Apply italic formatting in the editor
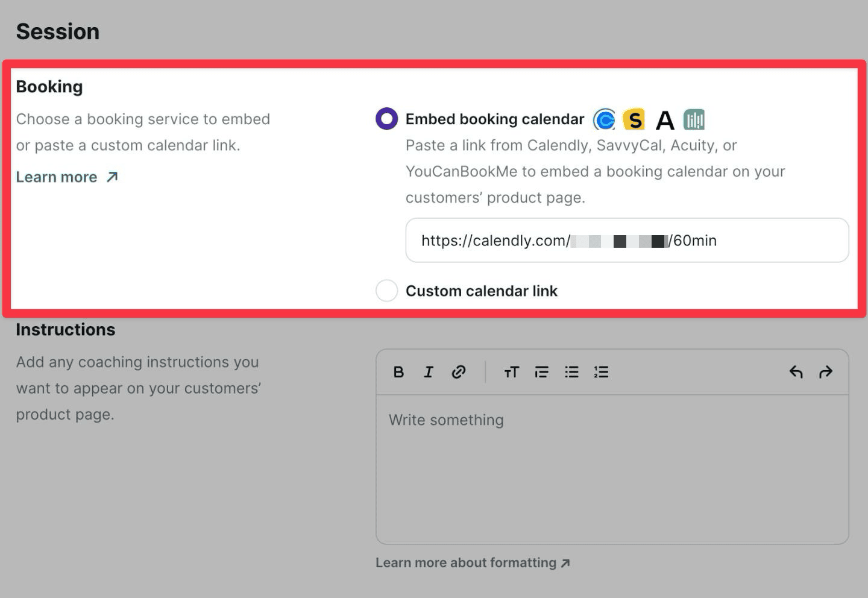The image size is (868, 598). (429, 372)
